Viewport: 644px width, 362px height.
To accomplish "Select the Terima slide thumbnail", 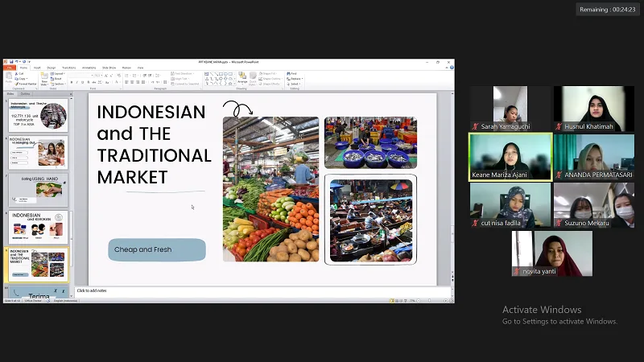I will (38, 292).
